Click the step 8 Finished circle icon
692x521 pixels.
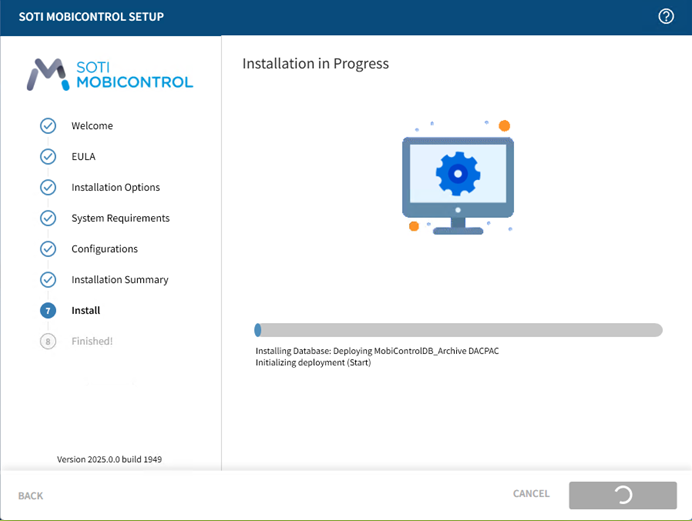coord(48,341)
